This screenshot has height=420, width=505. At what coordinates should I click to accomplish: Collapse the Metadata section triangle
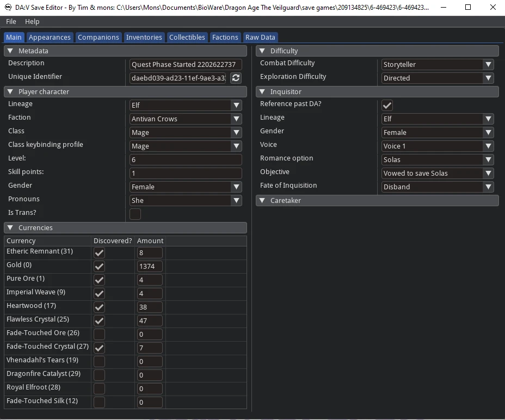10,51
